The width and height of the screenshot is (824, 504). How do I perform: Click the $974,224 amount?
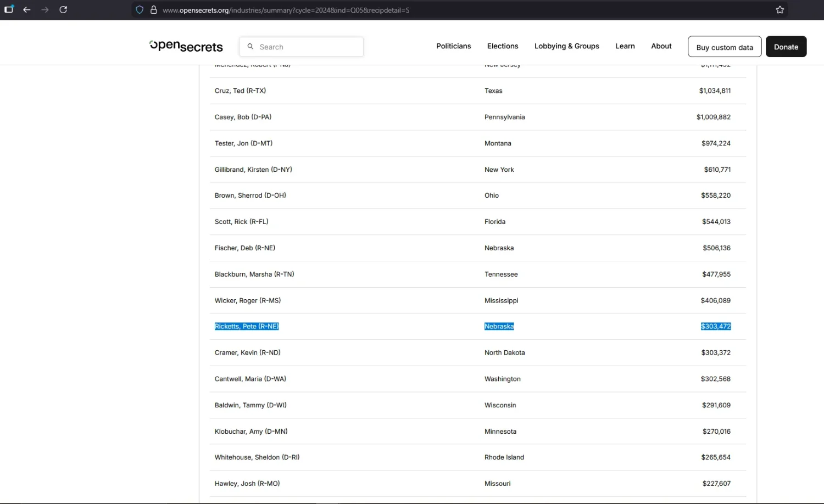pos(716,144)
